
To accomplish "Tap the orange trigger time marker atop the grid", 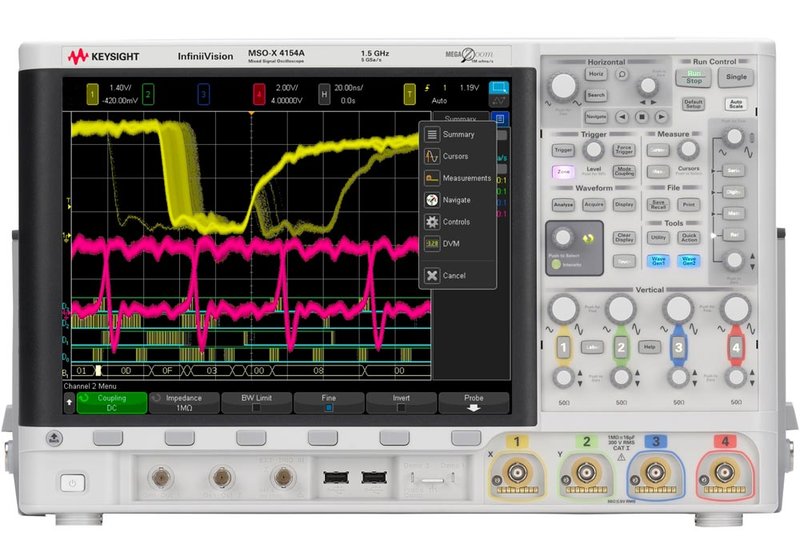I will pyautogui.click(x=251, y=113).
